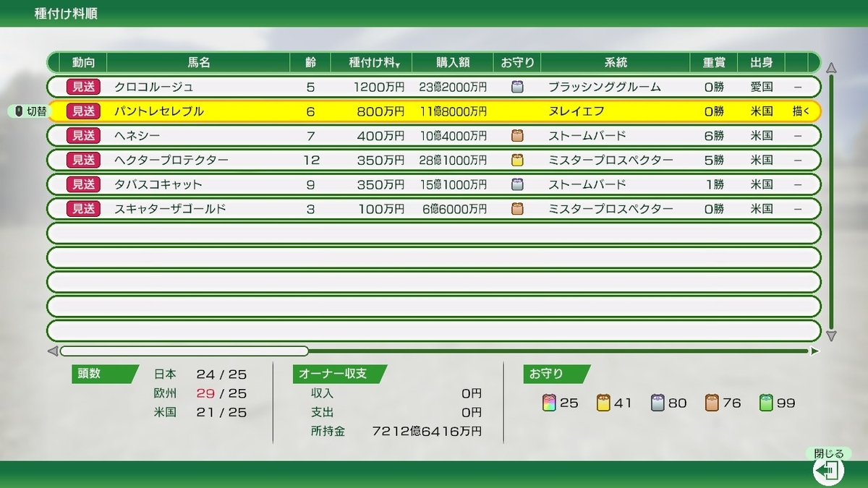868x488 pixels.
Task: Click the horizontal scrollbar thumb
Action: [184, 351]
